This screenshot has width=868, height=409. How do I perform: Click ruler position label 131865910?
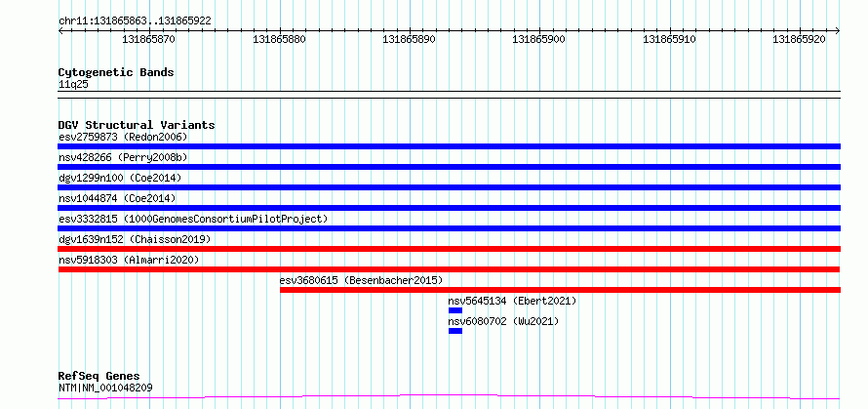(x=669, y=39)
